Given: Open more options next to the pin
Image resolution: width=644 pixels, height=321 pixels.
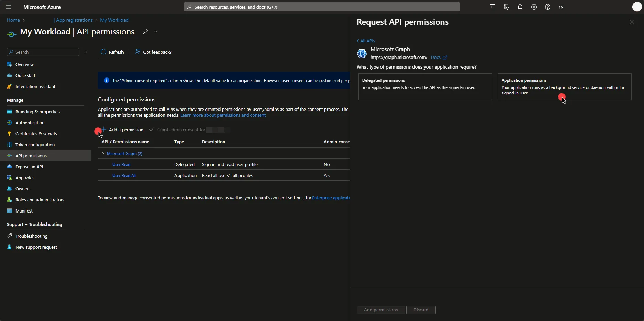Looking at the screenshot, I should pos(157,32).
